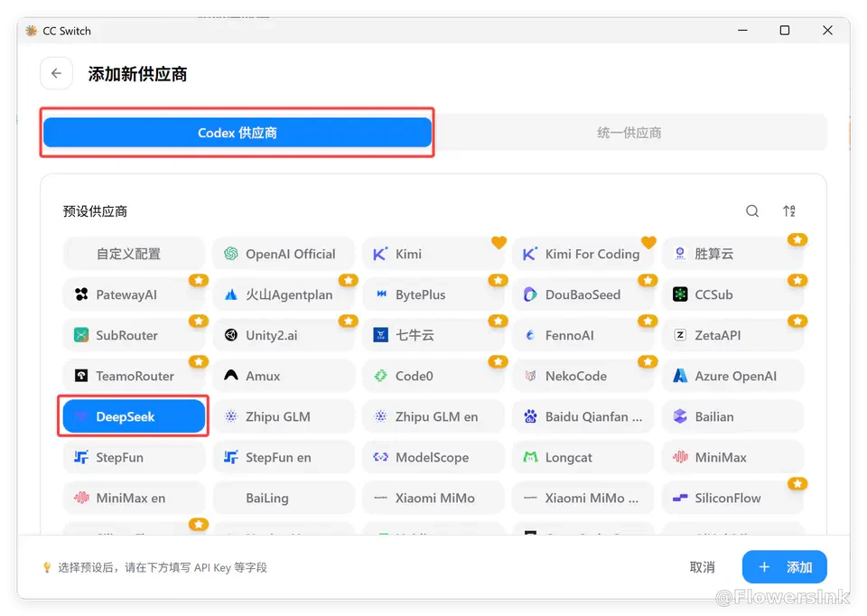Click the sort order icon
The width and height of the screenshot is (867, 616).
click(789, 210)
